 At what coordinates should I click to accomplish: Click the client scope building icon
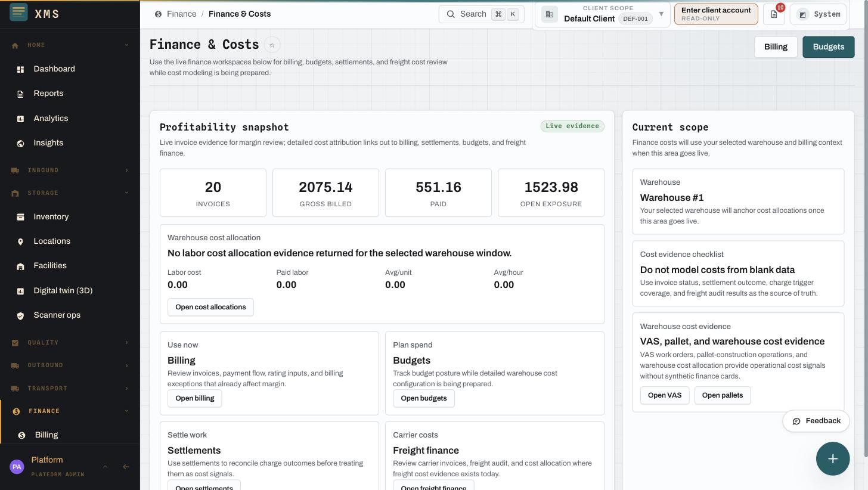(x=550, y=14)
